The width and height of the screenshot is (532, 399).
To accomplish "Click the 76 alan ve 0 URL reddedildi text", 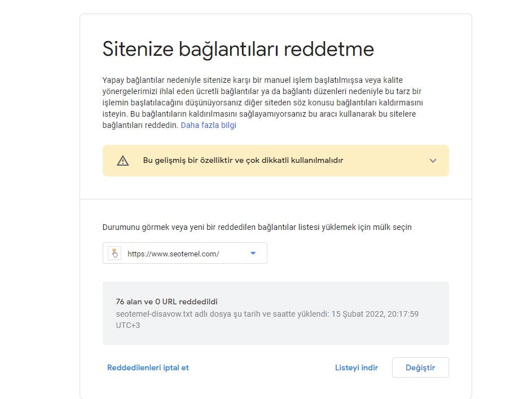I will pyautogui.click(x=166, y=302).
